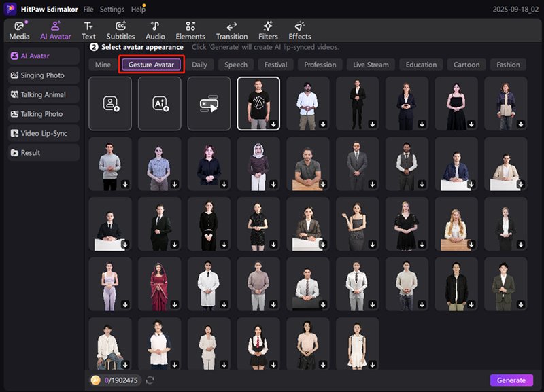This screenshot has height=392, width=544.
Task: Select the red gown woman avatar
Action: pyautogui.click(x=160, y=284)
